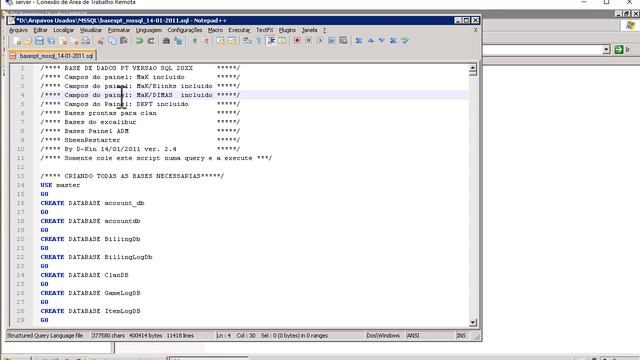Toggle the indent guide display
The image size is (640, 360).
[271, 41]
